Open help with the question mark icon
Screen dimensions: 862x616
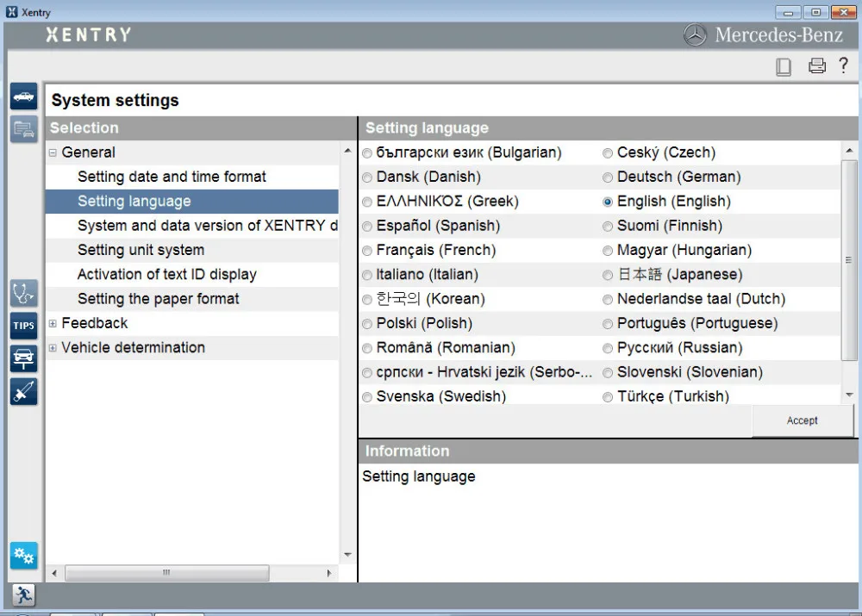tap(843, 65)
